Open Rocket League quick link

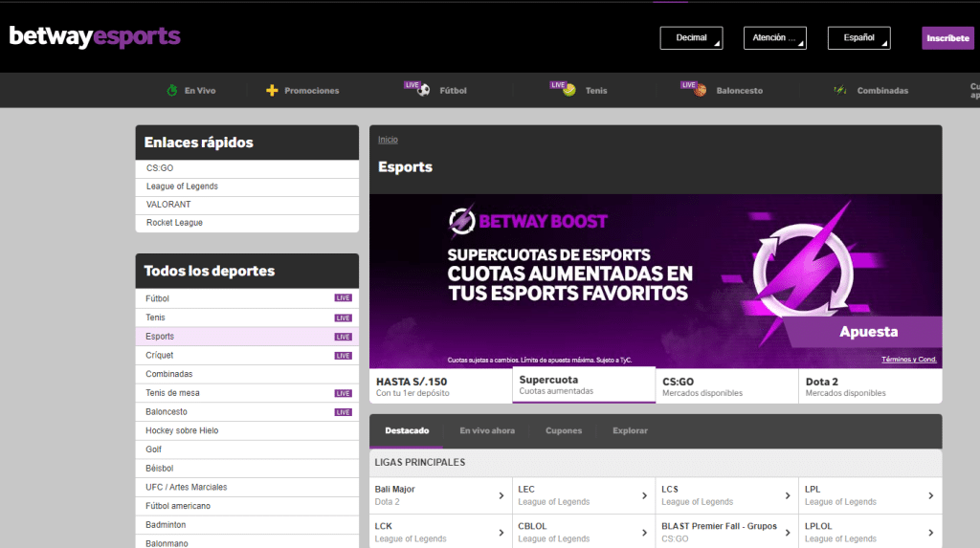point(247,223)
